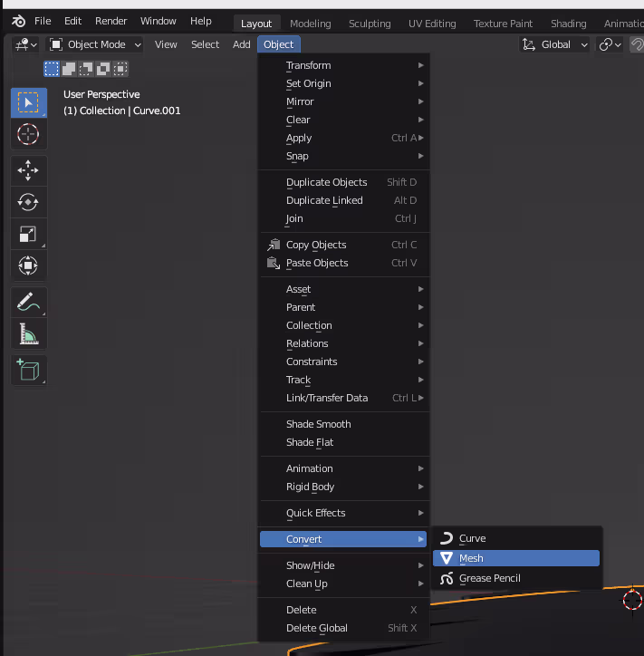Toggle the snapping magnet icon
The width and height of the screenshot is (644, 656).
click(x=638, y=44)
